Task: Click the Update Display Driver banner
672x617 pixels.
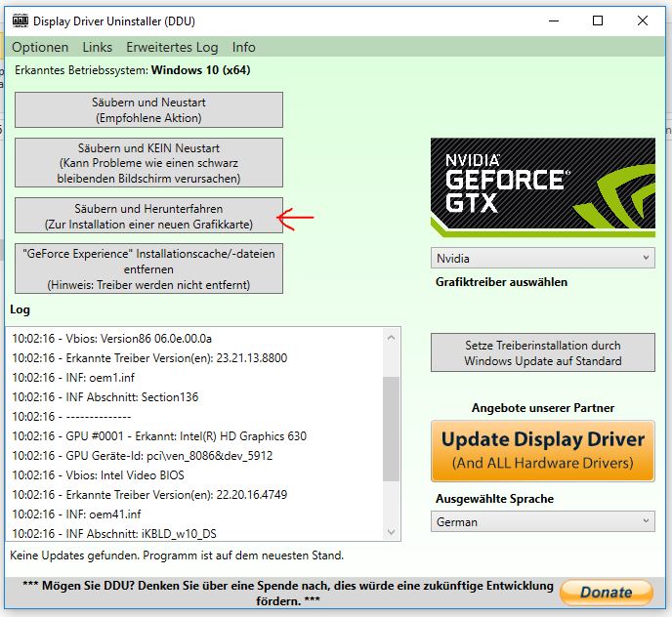Action: (542, 451)
